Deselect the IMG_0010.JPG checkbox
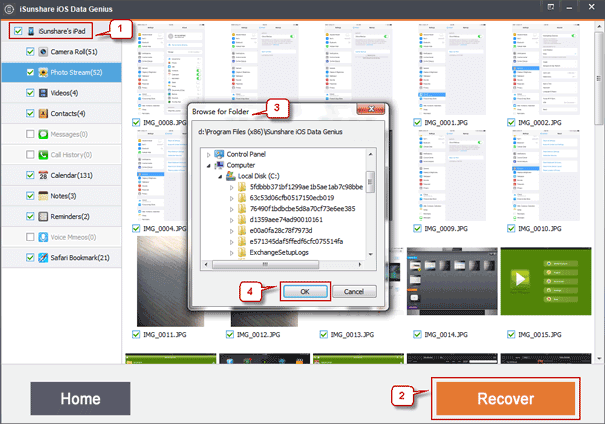This screenshot has height=424, width=605. coord(511,228)
